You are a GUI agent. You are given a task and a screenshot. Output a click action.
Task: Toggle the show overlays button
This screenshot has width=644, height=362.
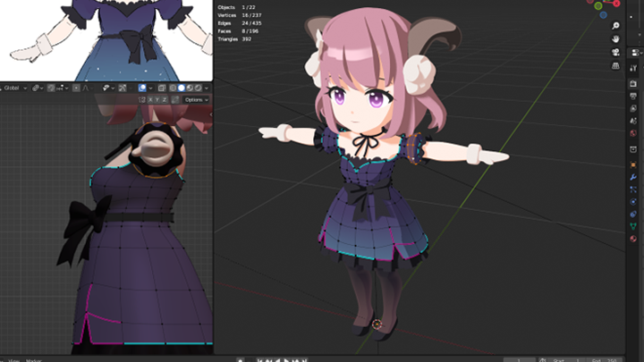[x=142, y=88]
